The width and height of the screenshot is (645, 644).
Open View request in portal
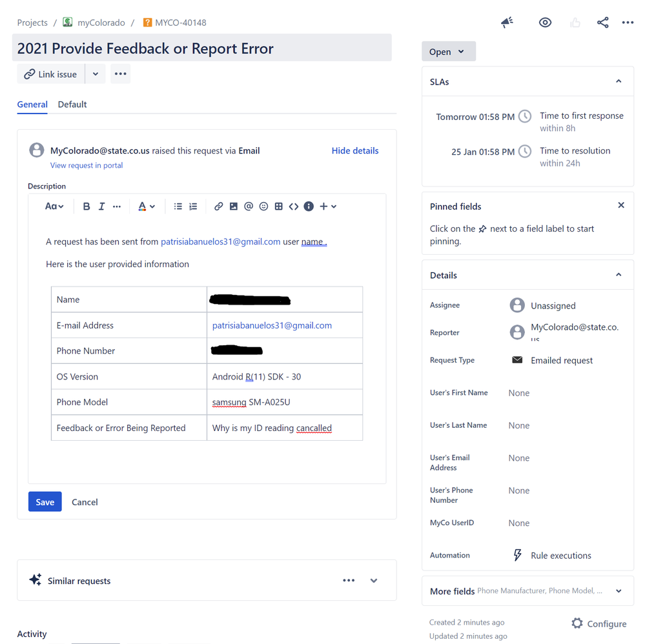(x=86, y=165)
